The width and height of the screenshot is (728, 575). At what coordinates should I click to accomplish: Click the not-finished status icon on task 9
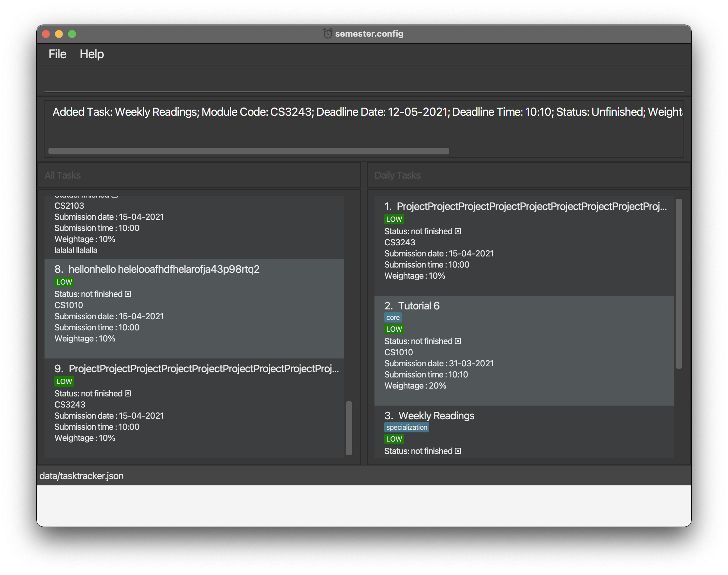(x=128, y=393)
